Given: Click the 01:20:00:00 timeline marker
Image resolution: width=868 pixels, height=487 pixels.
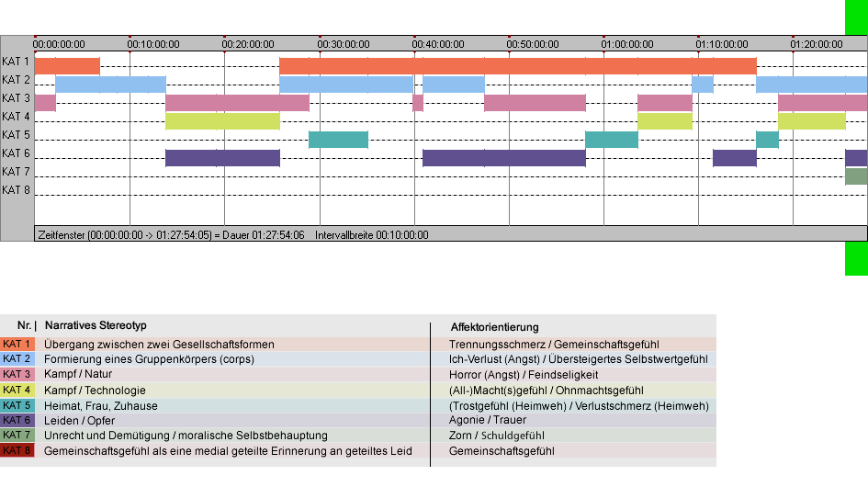Looking at the screenshot, I should (x=817, y=44).
